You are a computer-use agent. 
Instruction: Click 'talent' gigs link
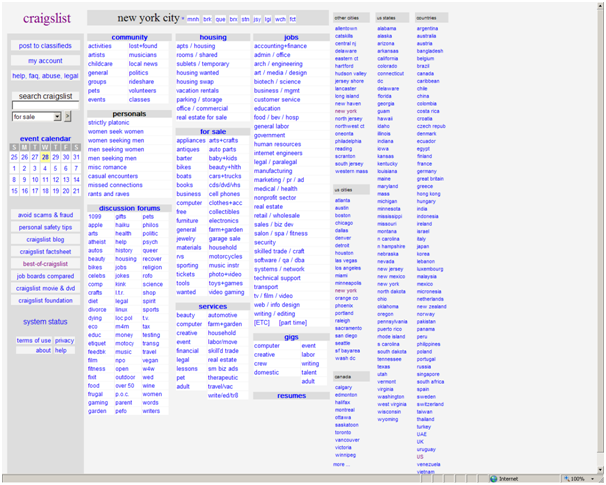point(309,373)
